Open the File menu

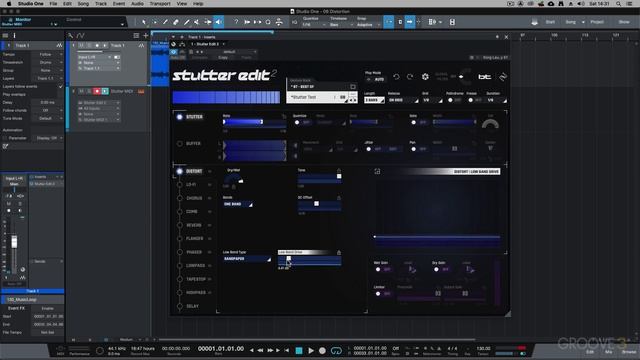coord(53,4)
